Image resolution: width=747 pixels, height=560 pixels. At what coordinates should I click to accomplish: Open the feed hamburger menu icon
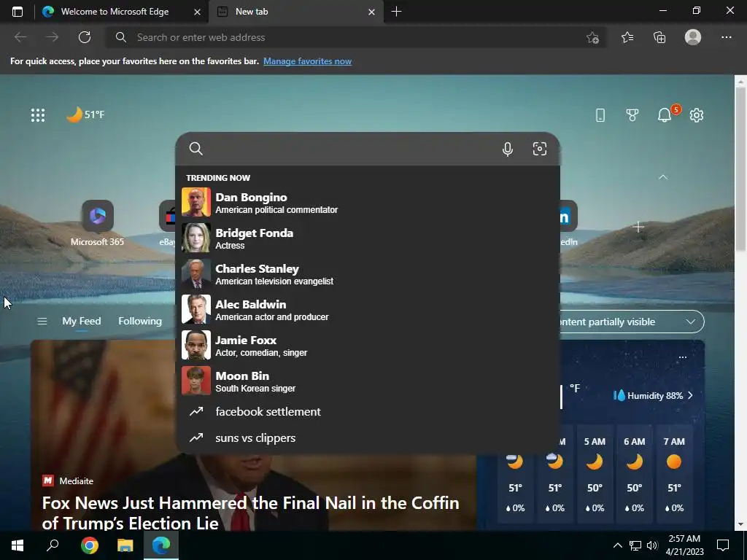(x=42, y=322)
